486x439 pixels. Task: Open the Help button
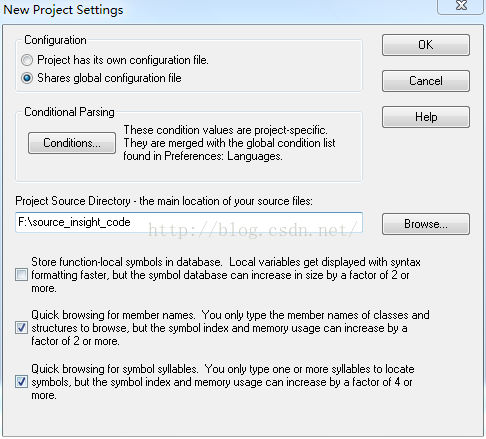coord(426,117)
